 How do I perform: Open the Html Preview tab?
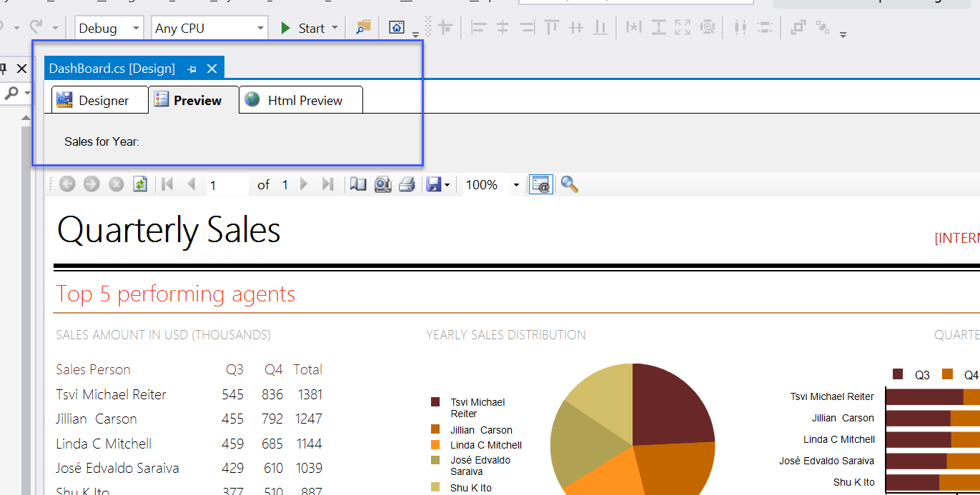pyautogui.click(x=300, y=100)
